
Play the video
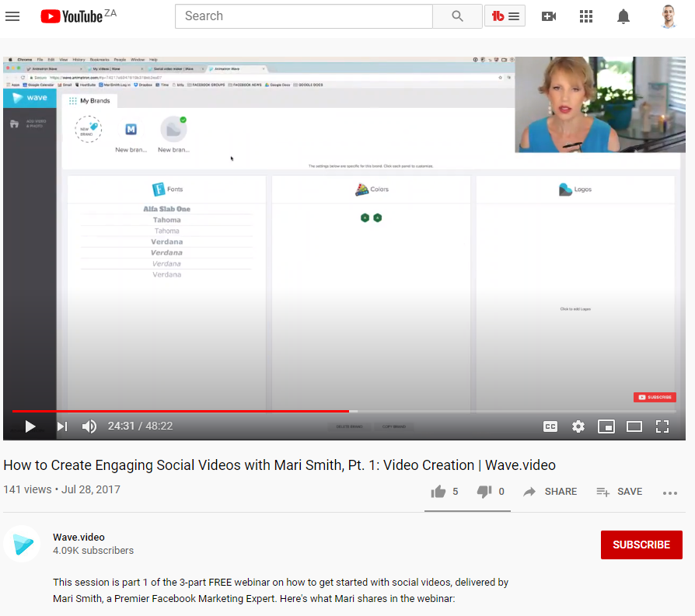tap(30, 426)
